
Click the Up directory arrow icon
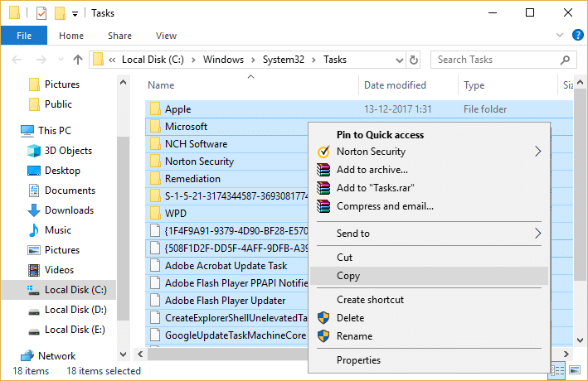[78, 60]
